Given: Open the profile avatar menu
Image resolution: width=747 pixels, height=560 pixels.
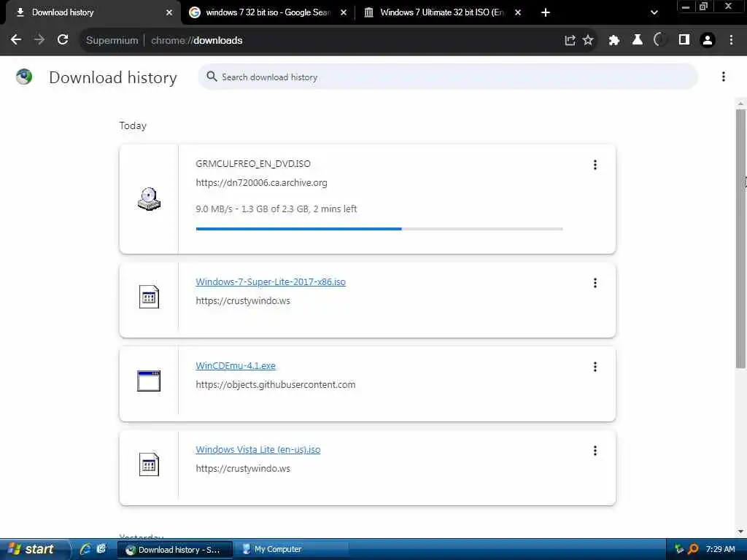Looking at the screenshot, I should [708, 40].
